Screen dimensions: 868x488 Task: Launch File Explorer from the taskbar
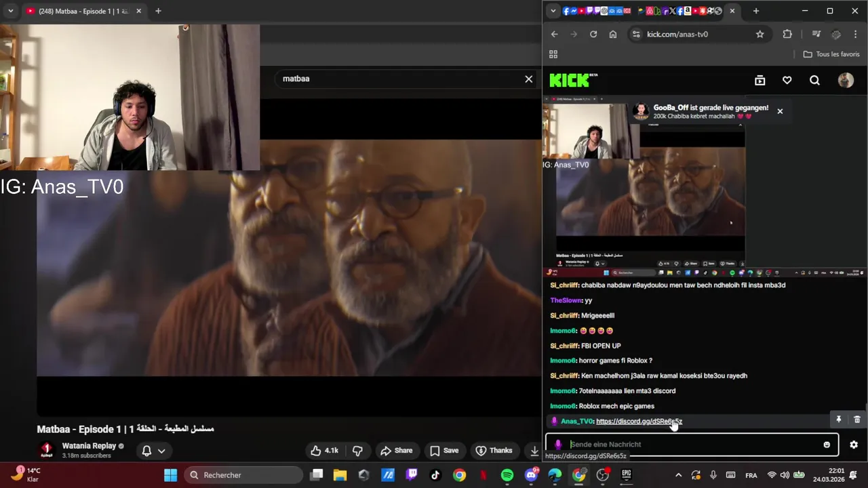tap(340, 475)
